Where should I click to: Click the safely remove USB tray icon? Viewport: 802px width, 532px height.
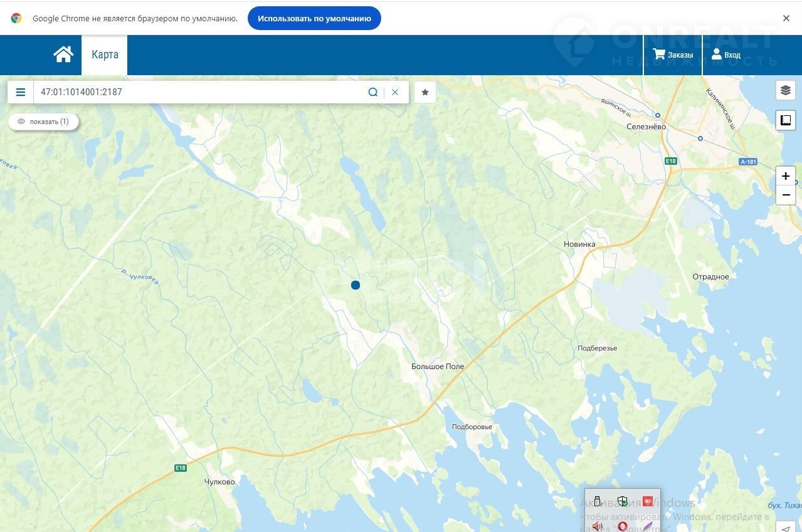pyautogui.click(x=597, y=501)
